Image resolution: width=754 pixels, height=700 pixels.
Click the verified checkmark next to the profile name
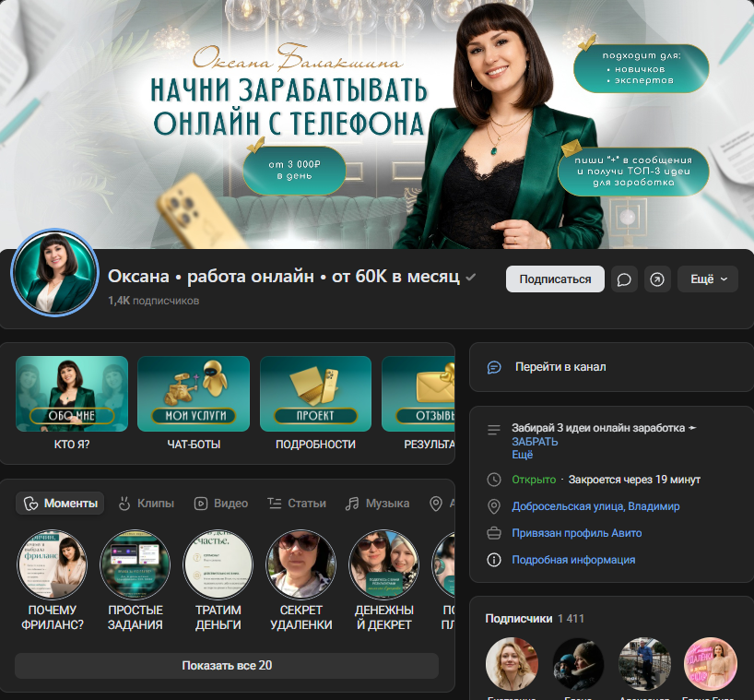(471, 277)
